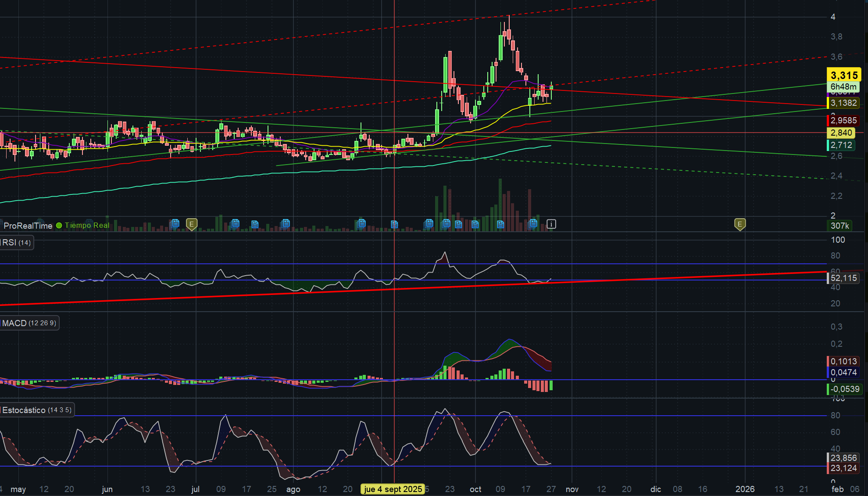Click the MACD signal 0,0474 label

(843, 372)
